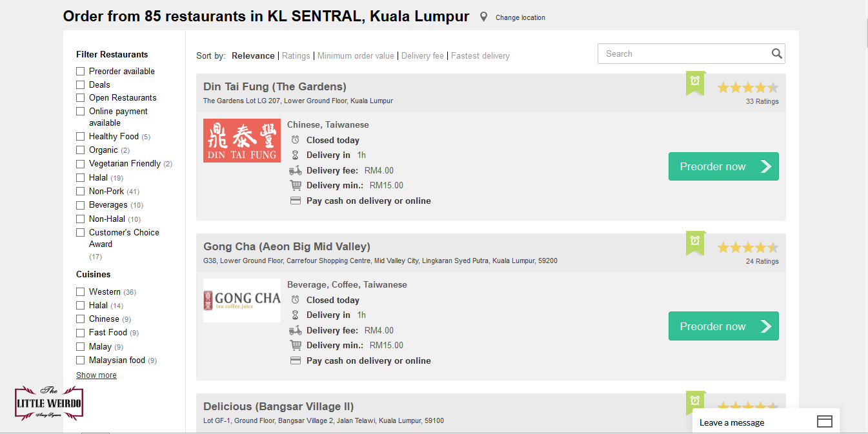The image size is (868, 434).
Task: Enable the Preorder available filter
Action: point(81,72)
